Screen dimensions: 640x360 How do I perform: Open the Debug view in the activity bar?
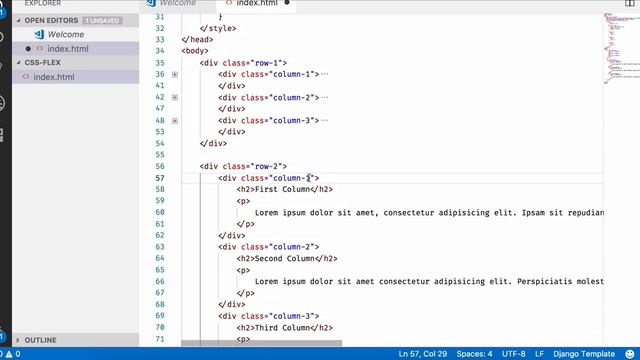[x=2, y=103]
